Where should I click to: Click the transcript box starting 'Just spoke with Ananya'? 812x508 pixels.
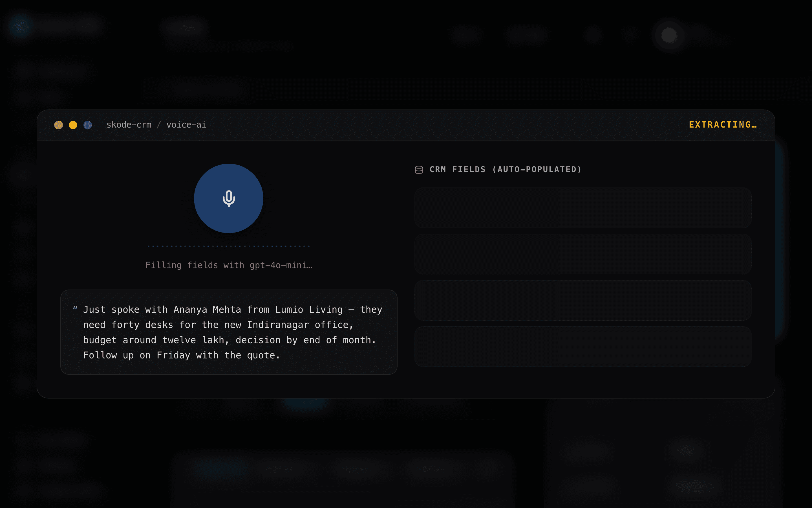(x=229, y=332)
